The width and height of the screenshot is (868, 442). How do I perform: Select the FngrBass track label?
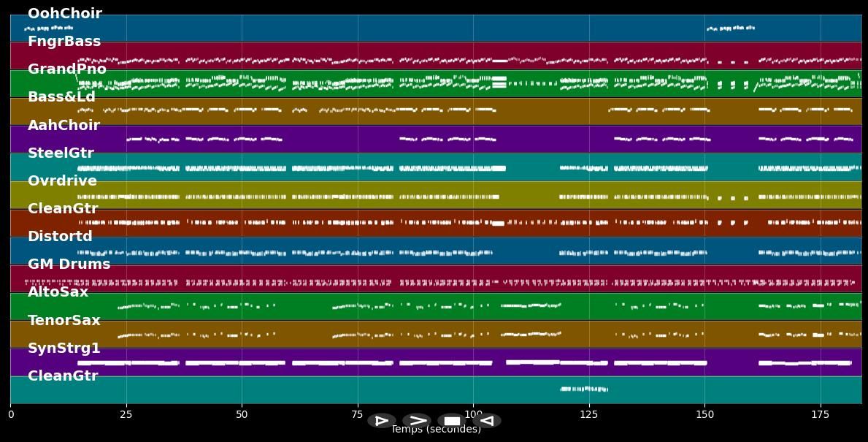(x=64, y=42)
